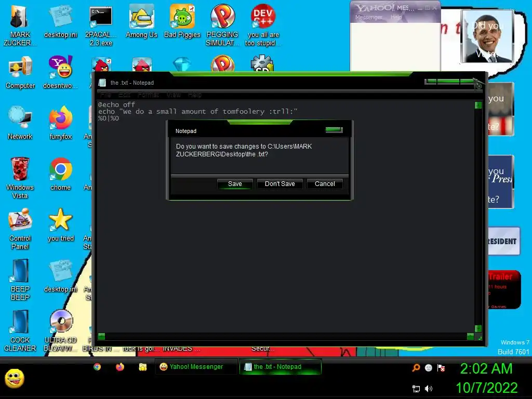
Task: Select the Windows Vista recycle bin icon
Action: 20,178
